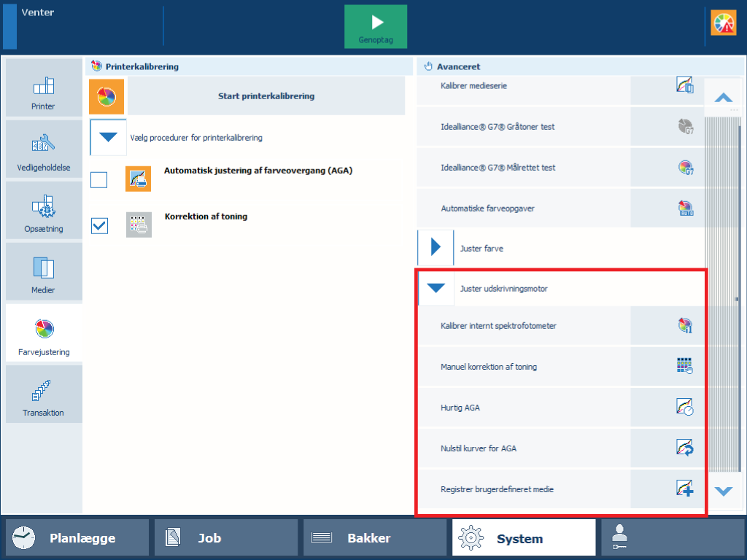Click the Manuel korrektion af toning icon
The height and width of the screenshot is (560, 747).
tap(684, 366)
